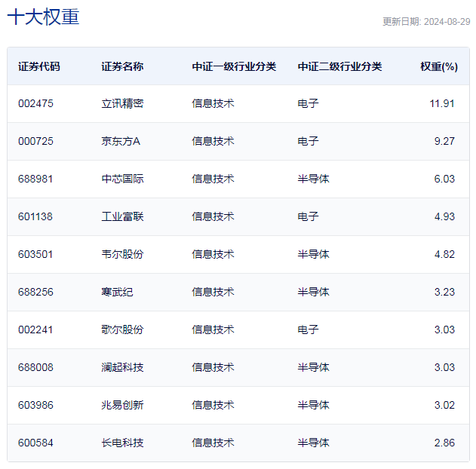Select security code 600584

pyautogui.click(x=35, y=443)
